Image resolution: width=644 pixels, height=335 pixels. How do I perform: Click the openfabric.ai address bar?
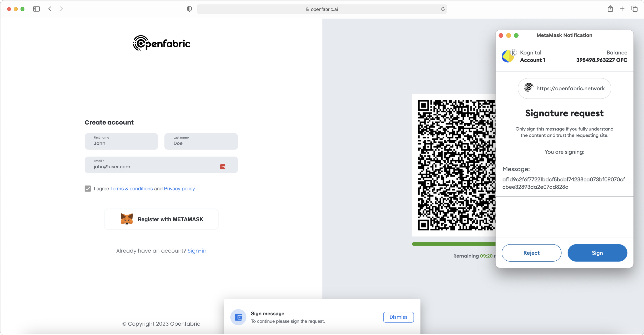pos(322,9)
